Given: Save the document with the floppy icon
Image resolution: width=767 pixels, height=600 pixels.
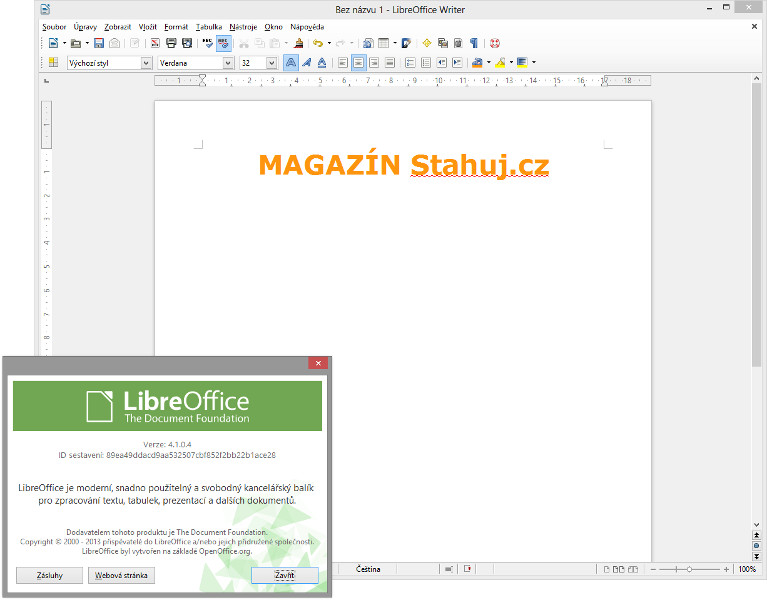Looking at the screenshot, I should coord(99,44).
